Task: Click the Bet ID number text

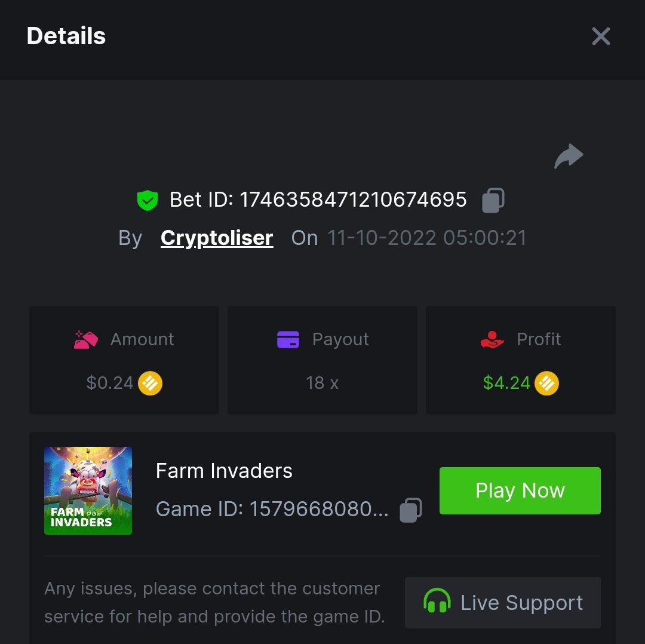Action: pos(353,200)
